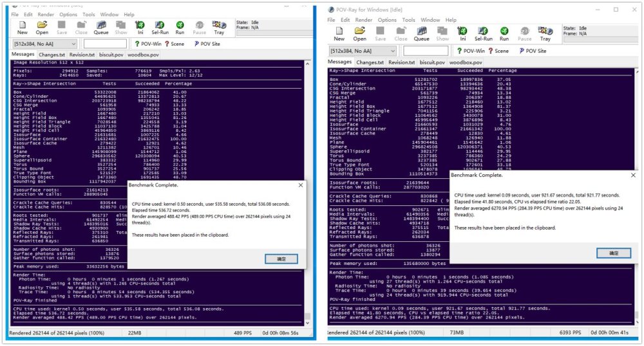Close the left Benchmark Complete dialog
The width and height of the screenshot is (644, 346).
[x=301, y=185]
